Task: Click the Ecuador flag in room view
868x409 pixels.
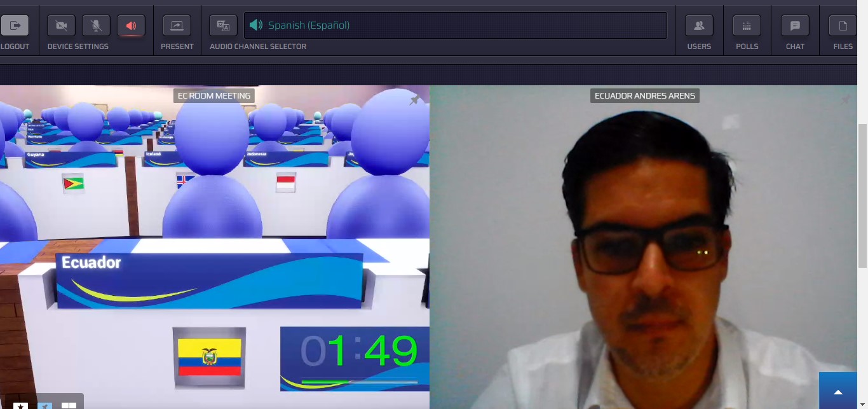Action: click(209, 357)
